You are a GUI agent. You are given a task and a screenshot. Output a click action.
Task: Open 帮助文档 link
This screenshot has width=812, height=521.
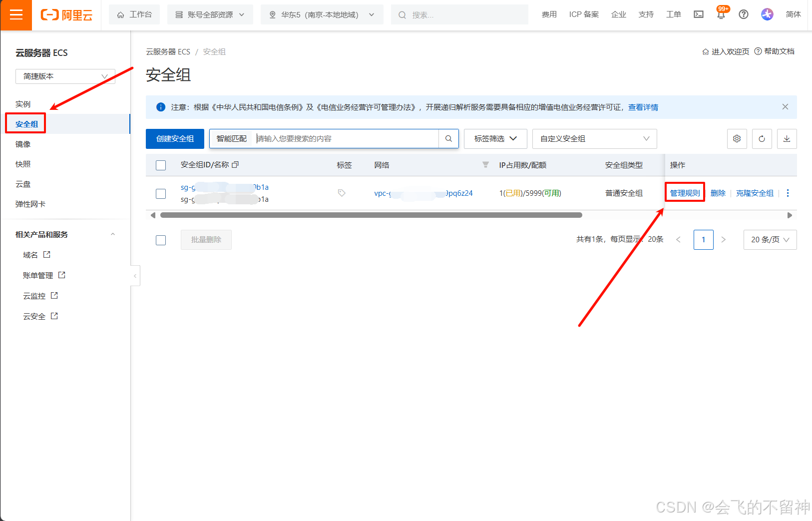point(775,51)
